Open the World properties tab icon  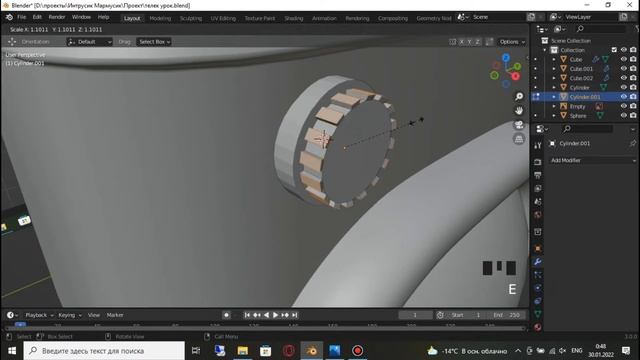pos(538,215)
